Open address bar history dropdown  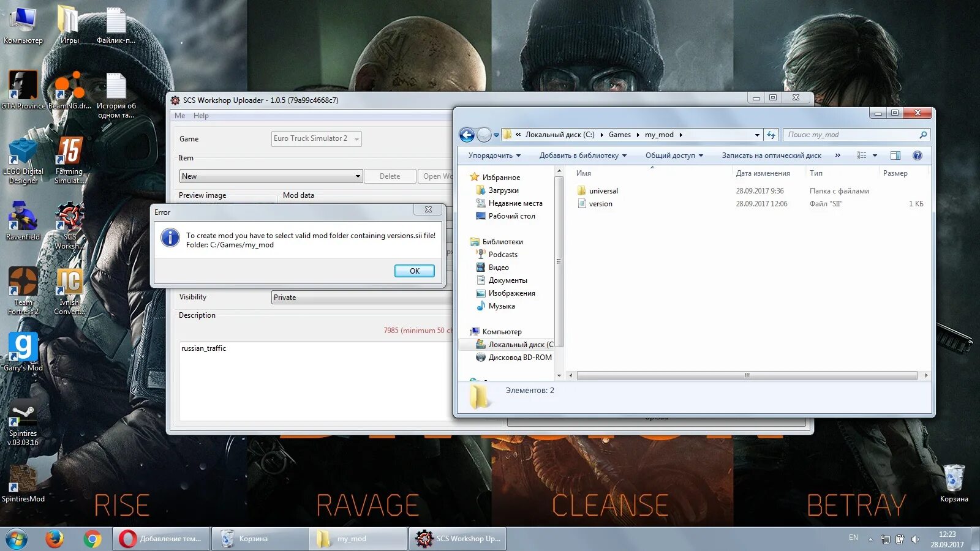(757, 135)
